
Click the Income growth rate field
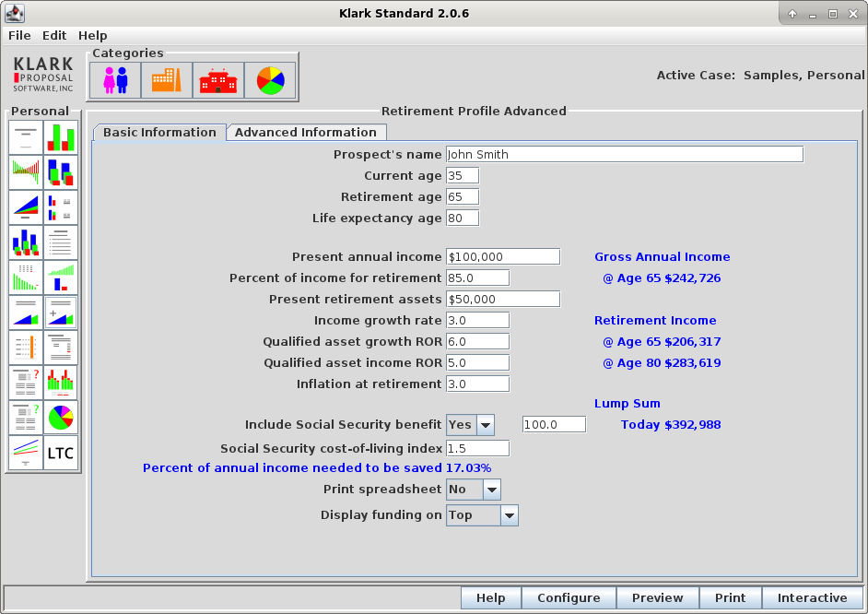click(477, 321)
